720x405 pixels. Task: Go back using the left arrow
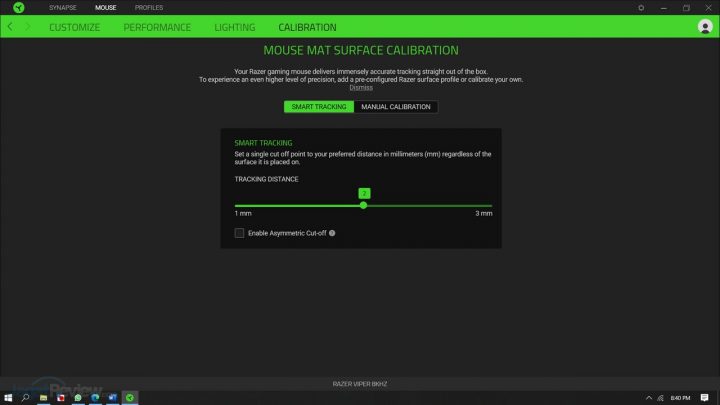point(10,27)
